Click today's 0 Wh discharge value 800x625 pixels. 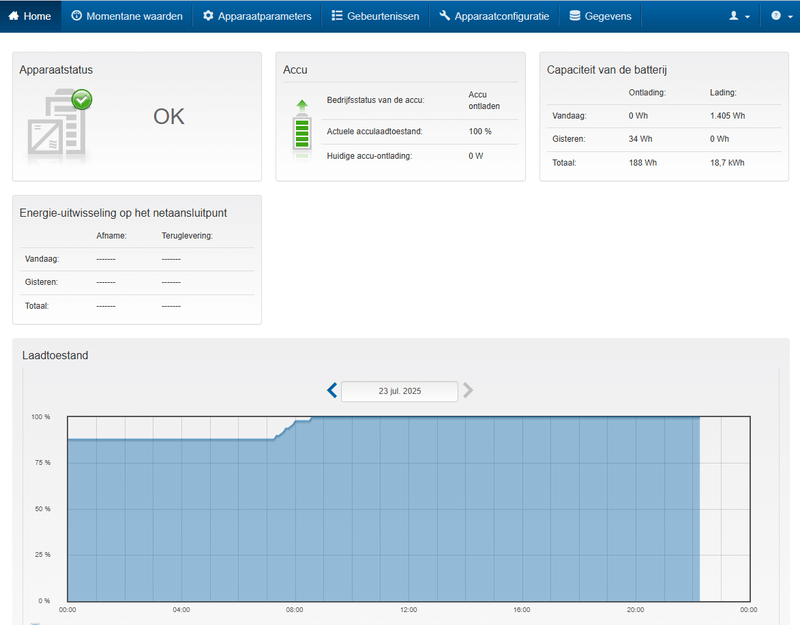(x=638, y=116)
